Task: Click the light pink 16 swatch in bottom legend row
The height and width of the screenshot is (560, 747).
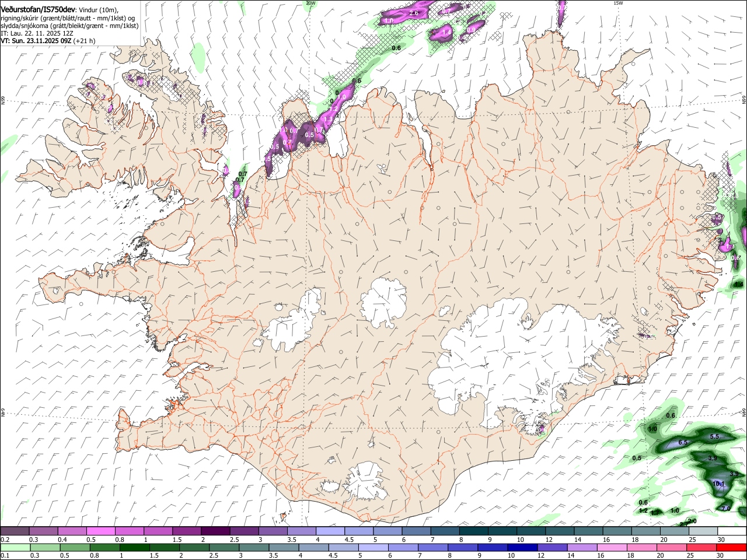Action: pos(612,547)
